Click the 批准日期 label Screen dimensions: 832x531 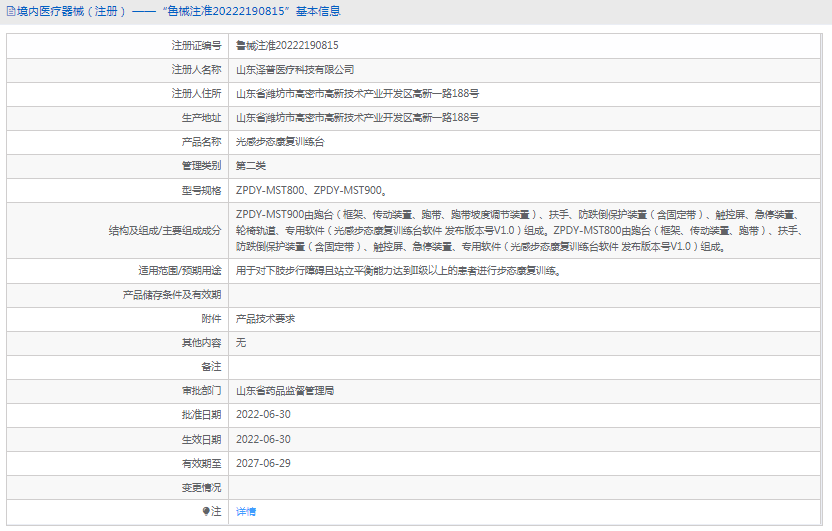click(x=202, y=415)
